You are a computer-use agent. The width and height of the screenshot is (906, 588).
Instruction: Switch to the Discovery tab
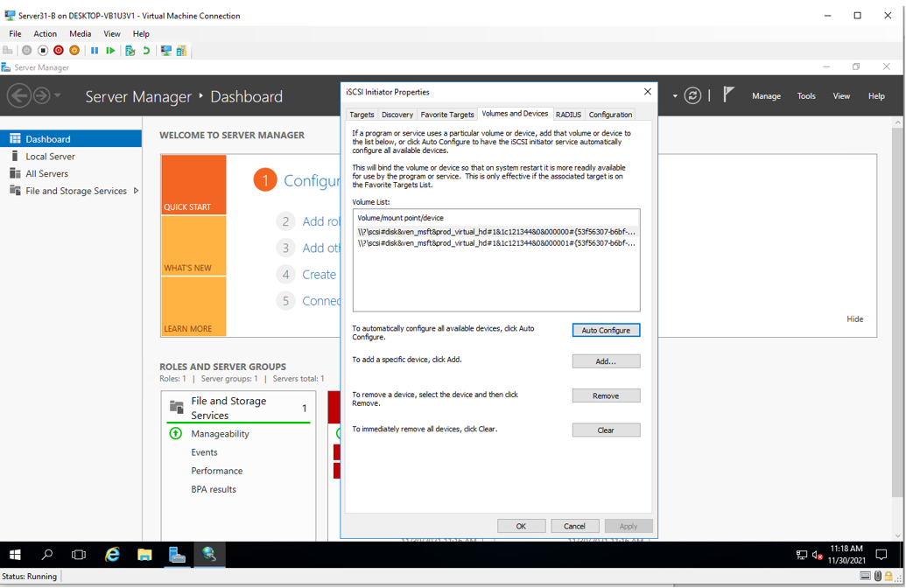[x=397, y=115]
